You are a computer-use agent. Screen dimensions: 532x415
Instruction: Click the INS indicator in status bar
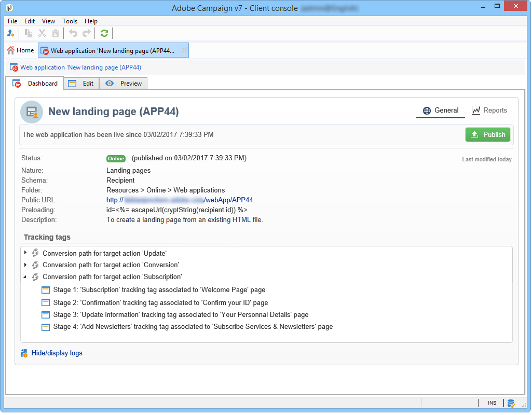tap(492, 403)
